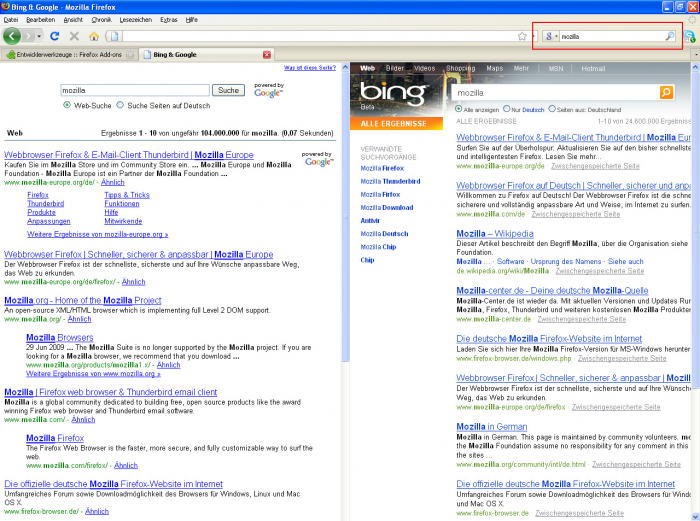This screenshot has height=521, width=700.
Task: Open the Lesezeichen menu
Action: [x=136, y=20]
